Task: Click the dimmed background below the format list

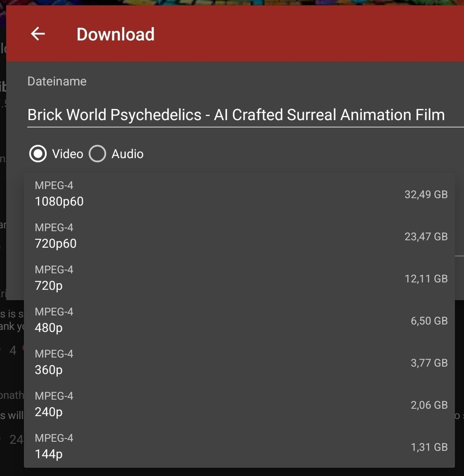Action: (x=238, y=472)
